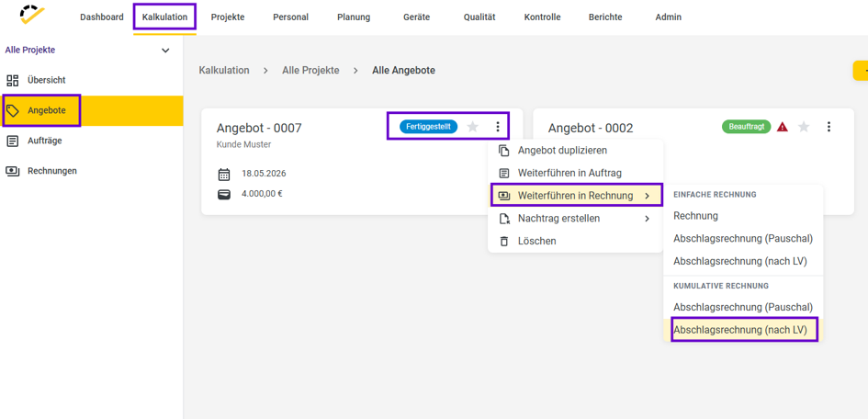Image resolution: width=868 pixels, height=419 pixels.
Task: Click the Beauftragt status badge
Action: (746, 127)
